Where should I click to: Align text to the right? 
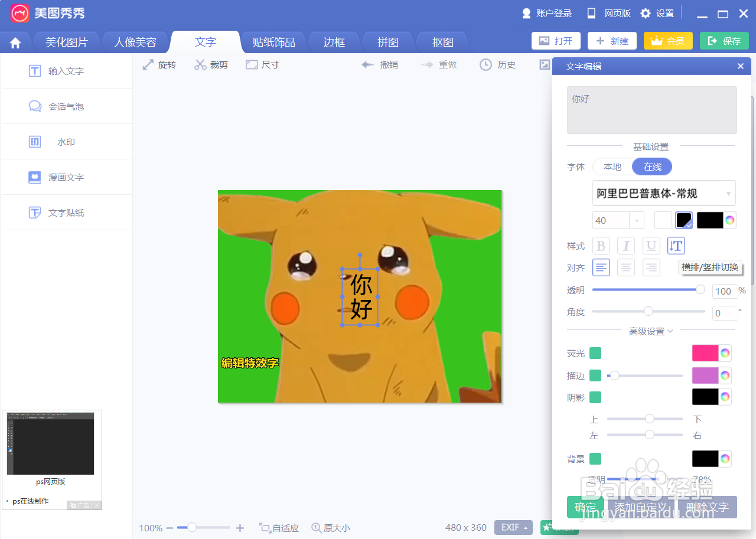click(x=651, y=267)
